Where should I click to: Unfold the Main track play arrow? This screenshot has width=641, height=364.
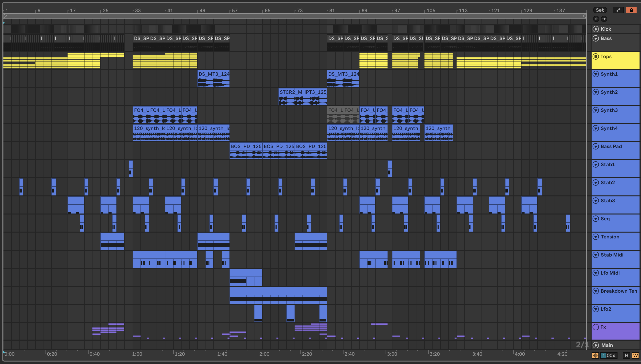(x=596, y=345)
